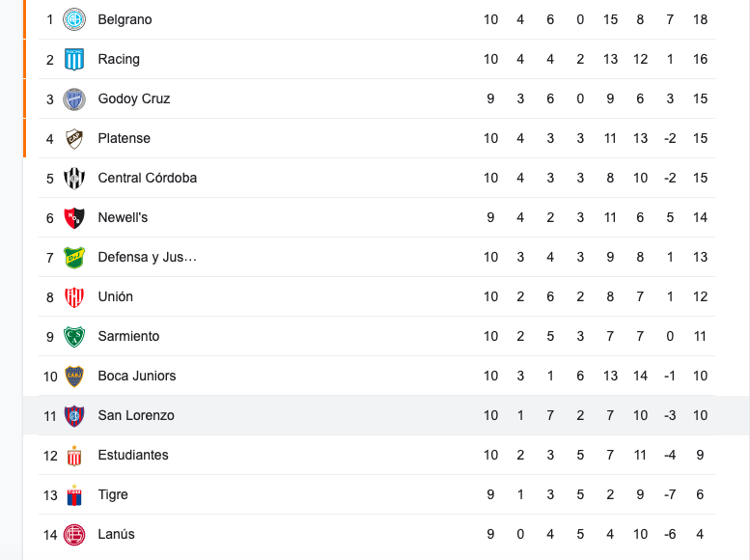The height and width of the screenshot is (560, 750).
Task: Click the Belgrano club crest icon
Action: 74,19
